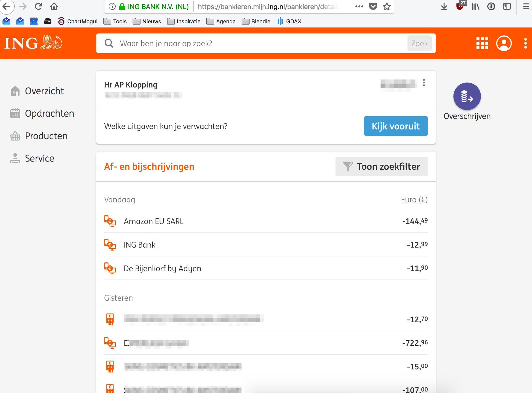The height and width of the screenshot is (393, 532).
Task: Open the browser downloads arrow icon
Action: [444, 7]
